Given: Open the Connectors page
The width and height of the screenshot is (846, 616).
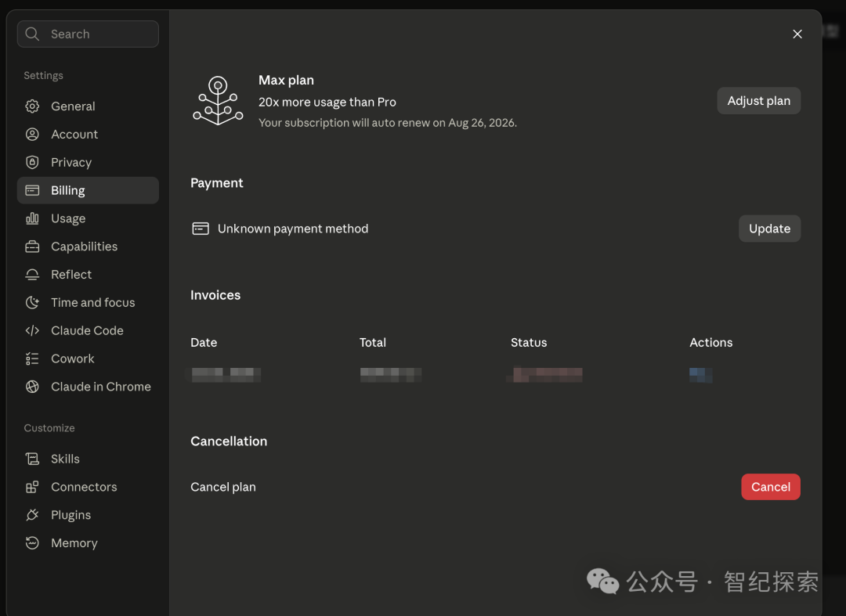Looking at the screenshot, I should tap(88, 487).
